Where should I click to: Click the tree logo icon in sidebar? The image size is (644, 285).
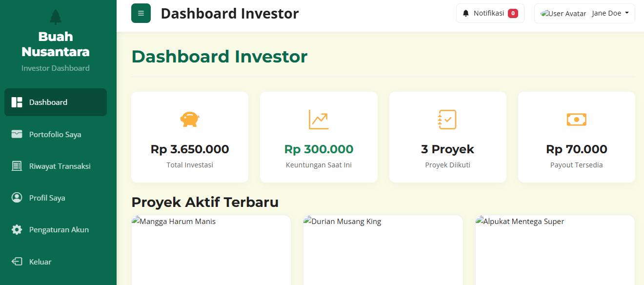click(56, 17)
